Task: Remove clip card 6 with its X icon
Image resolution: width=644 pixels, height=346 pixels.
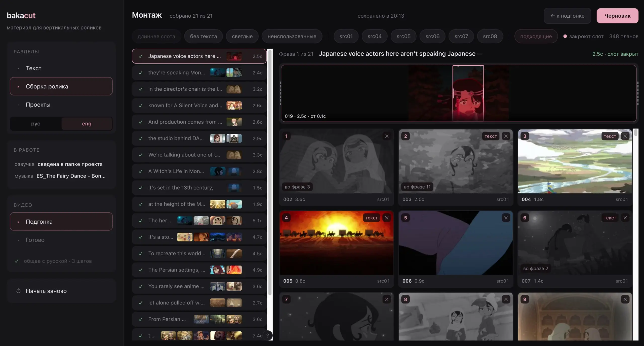Action: coord(625,218)
